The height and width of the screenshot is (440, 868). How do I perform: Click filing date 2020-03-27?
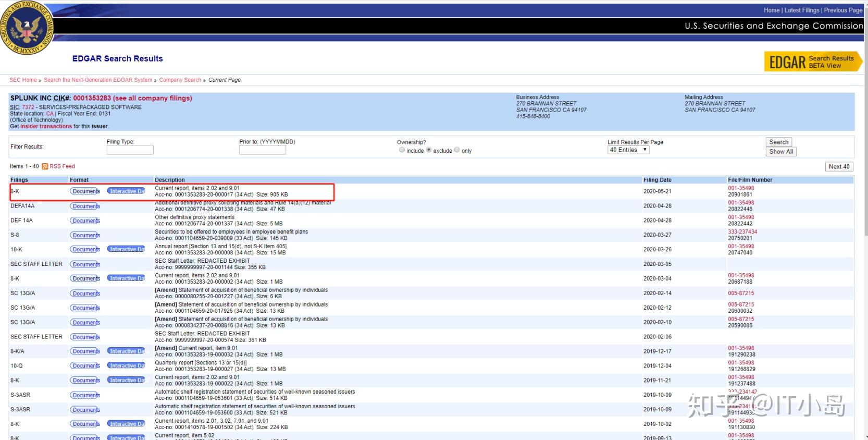658,235
